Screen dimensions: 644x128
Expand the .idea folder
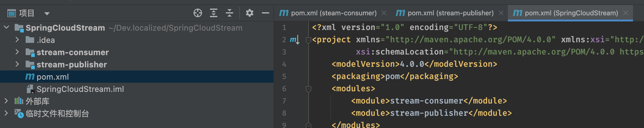coord(17,40)
